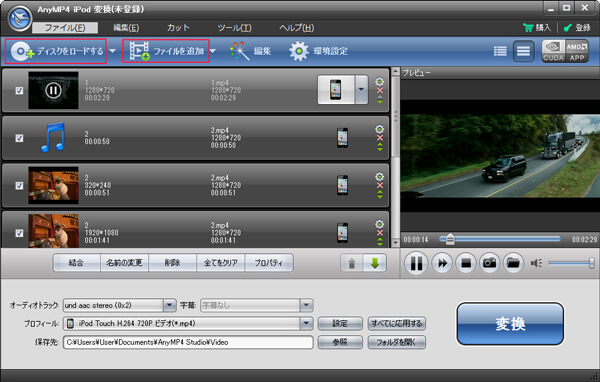Image resolution: width=600 pixels, height=382 pixels.
Task: Click the magic wand Edit (編集) tool
Action: 250,51
